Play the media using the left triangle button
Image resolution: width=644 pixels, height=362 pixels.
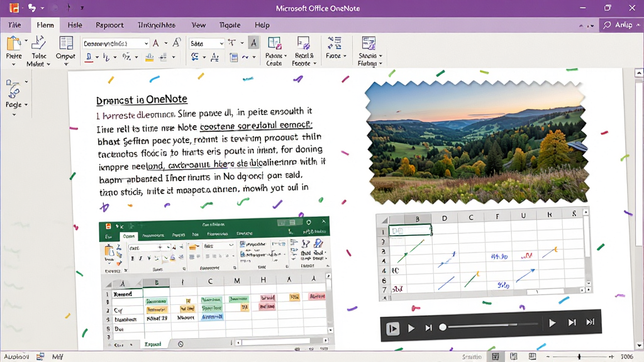coord(411,328)
